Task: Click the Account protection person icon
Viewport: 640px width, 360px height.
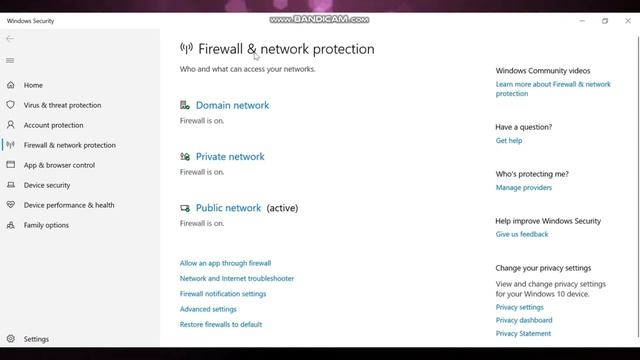Action: (x=11, y=125)
